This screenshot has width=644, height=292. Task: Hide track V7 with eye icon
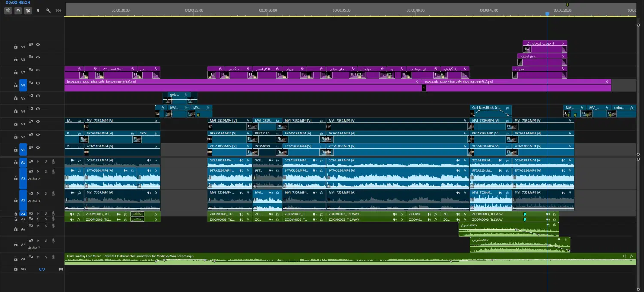pos(38,70)
